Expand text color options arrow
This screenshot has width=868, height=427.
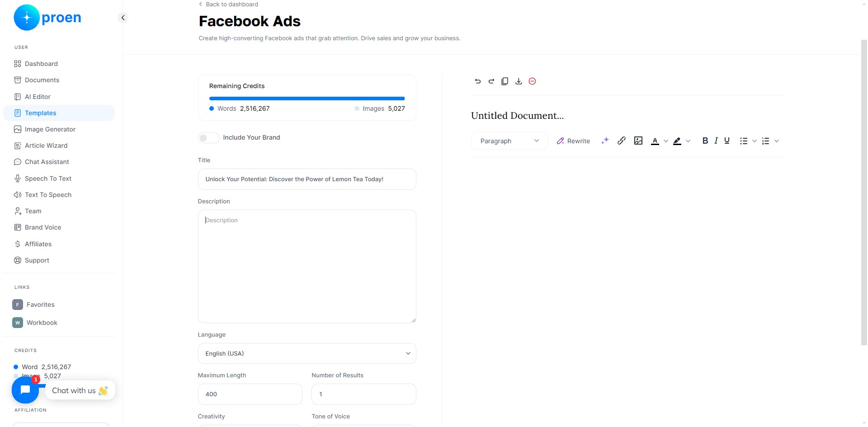point(665,141)
